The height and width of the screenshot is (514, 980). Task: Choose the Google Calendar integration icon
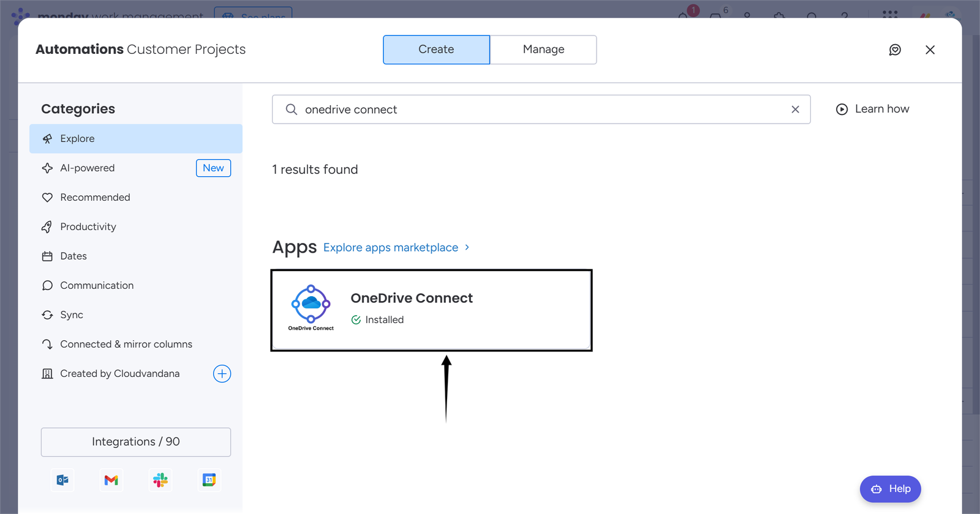click(209, 480)
